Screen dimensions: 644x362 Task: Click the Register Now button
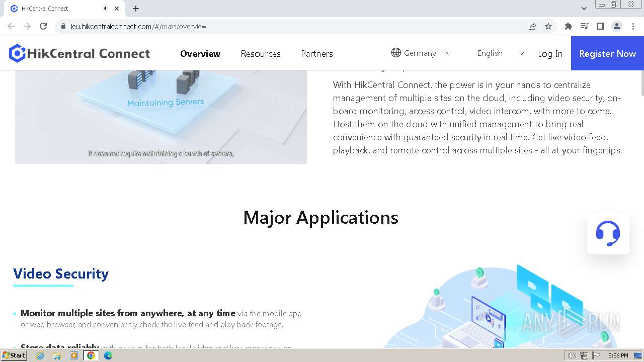[607, 53]
